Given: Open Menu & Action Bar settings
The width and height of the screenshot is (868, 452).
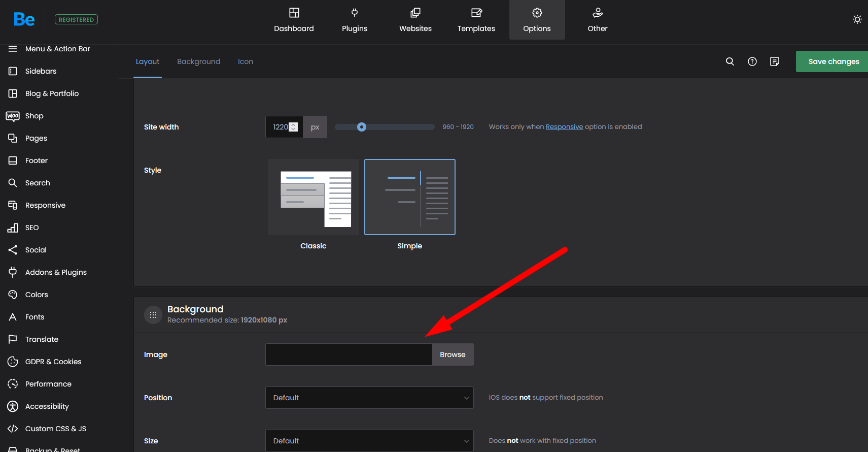Looking at the screenshot, I should tap(59, 49).
